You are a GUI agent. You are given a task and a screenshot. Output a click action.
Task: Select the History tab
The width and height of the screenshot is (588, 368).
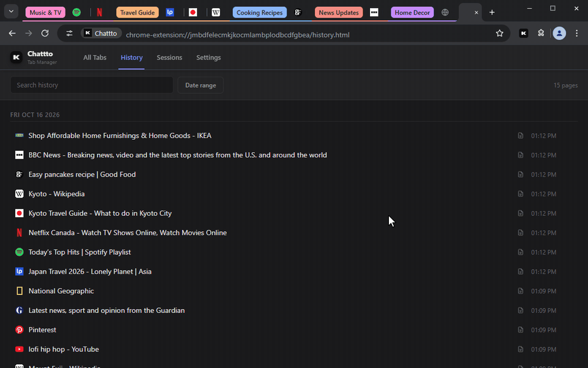tap(132, 58)
